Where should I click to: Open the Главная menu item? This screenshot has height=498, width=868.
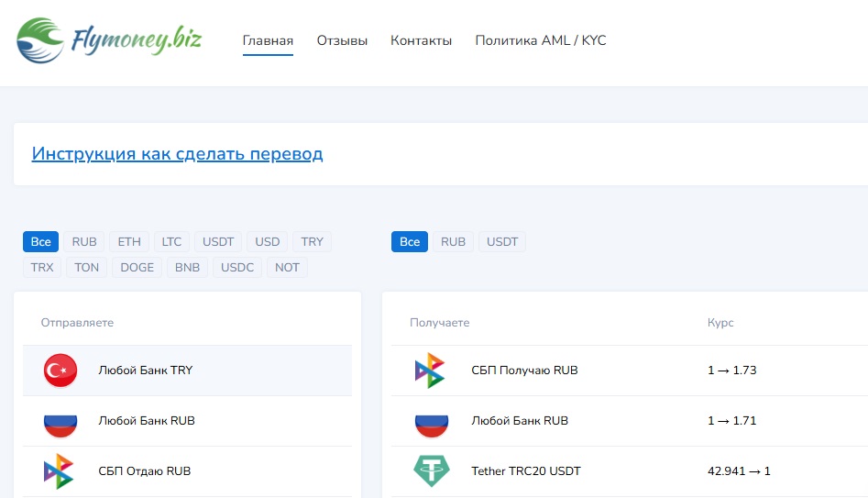tap(268, 40)
